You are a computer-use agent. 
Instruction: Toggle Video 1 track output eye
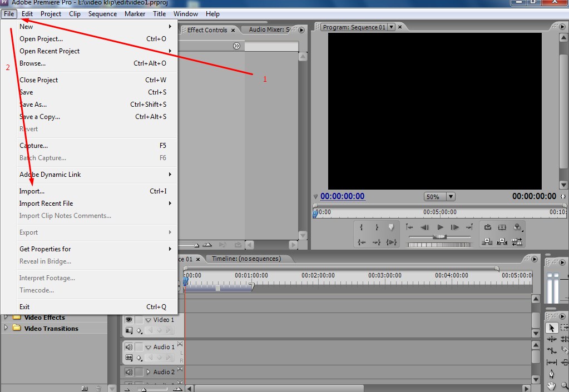pos(128,320)
